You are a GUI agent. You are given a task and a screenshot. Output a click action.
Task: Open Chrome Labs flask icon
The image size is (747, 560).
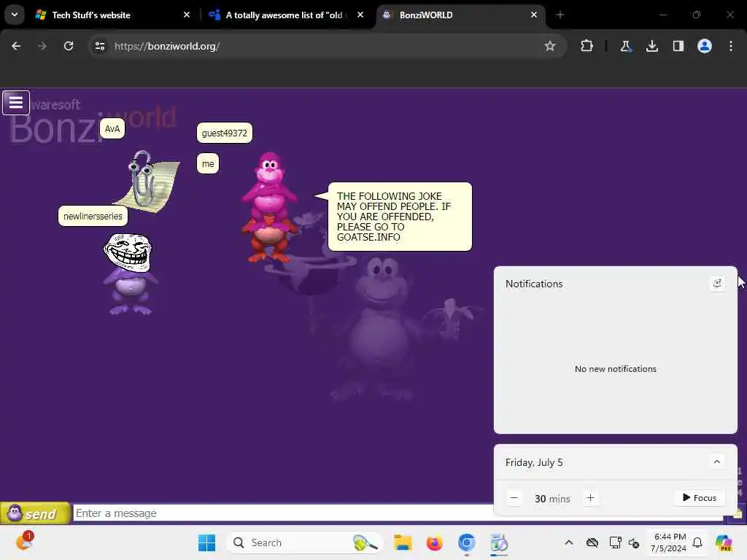click(x=625, y=46)
